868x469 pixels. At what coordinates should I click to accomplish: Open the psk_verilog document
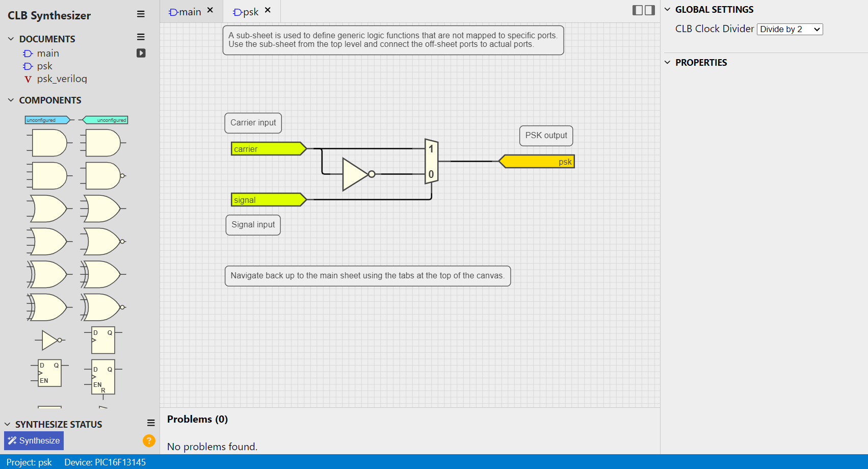click(62, 79)
